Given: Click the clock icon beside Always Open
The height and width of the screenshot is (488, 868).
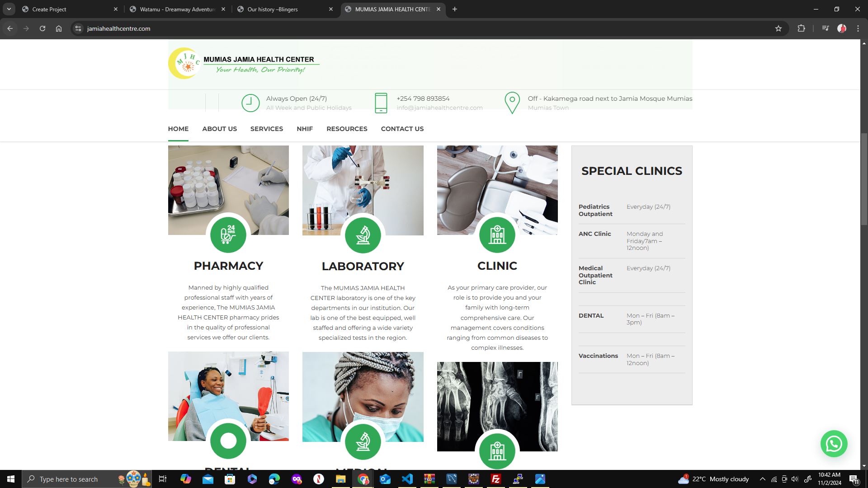Looking at the screenshot, I should tap(250, 103).
